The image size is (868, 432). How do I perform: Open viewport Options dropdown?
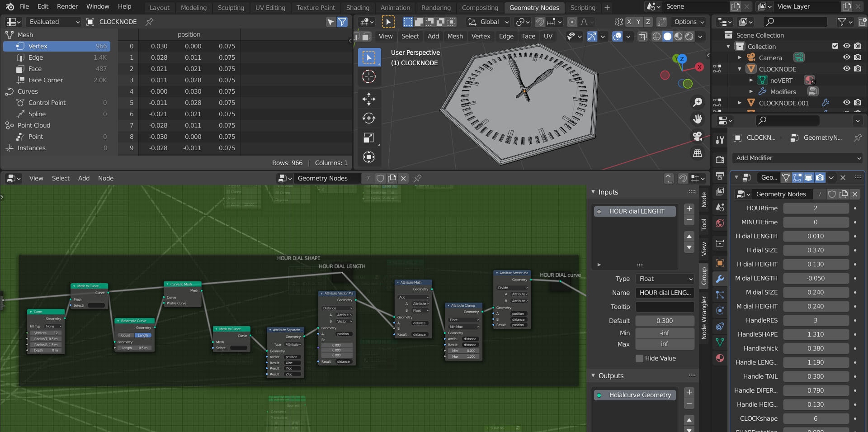(689, 22)
